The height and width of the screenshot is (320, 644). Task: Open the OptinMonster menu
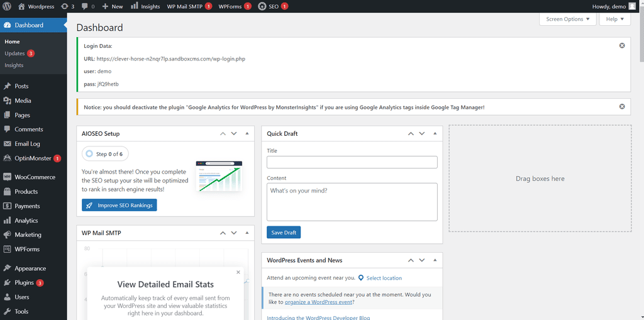[x=33, y=158]
